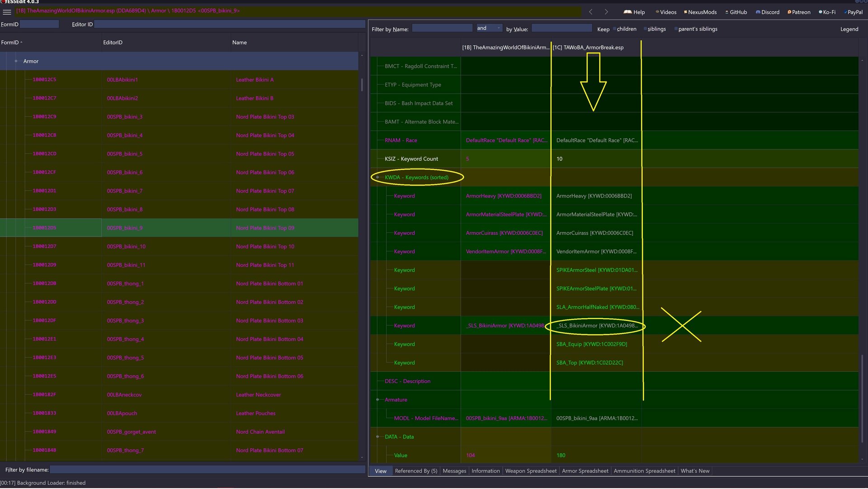This screenshot has width=868, height=489.
Task: Toggle the parent's siblings checkbox
Action: pyautogui.click(x=676, y=29)
